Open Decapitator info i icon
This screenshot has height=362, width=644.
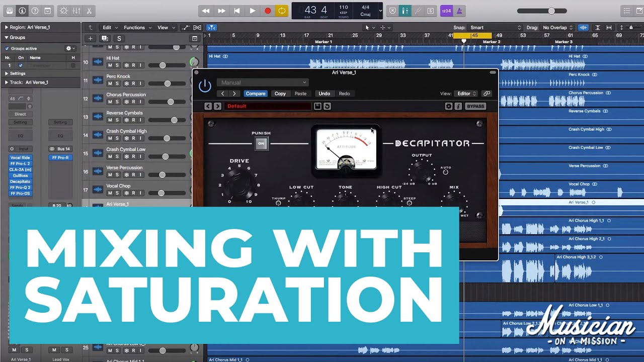pyautogui.click(x=458, y=106)
